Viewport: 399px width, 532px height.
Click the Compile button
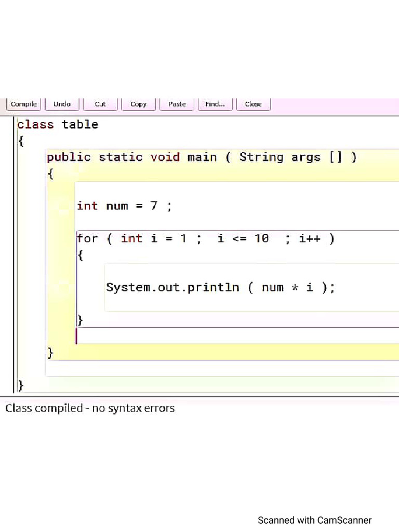point(24,104)
